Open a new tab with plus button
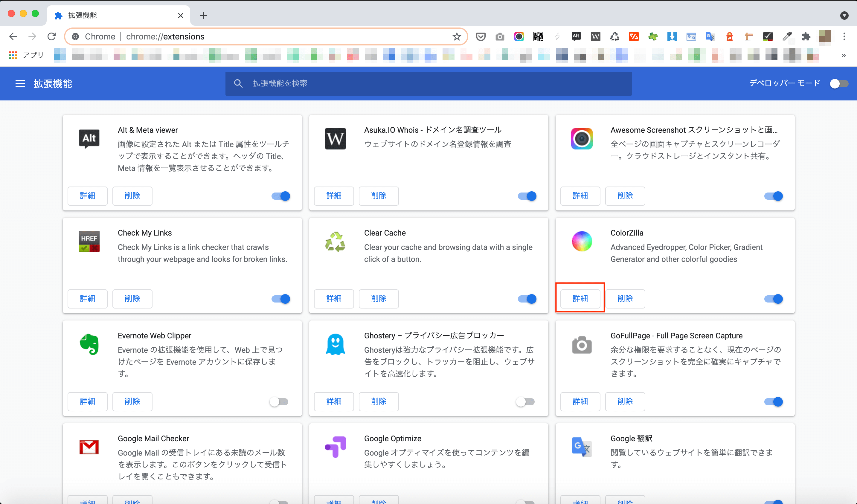 pos(203,15)
